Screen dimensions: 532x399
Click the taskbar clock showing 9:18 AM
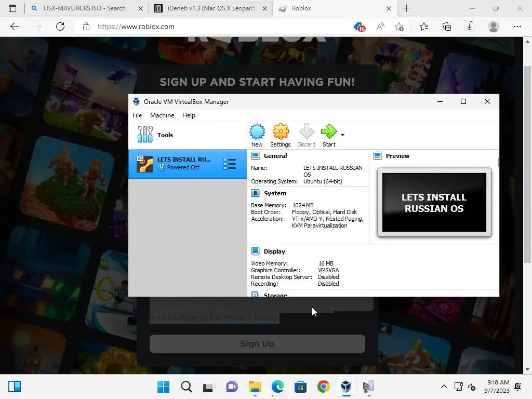pyautogui.click(x=497, y=387)
